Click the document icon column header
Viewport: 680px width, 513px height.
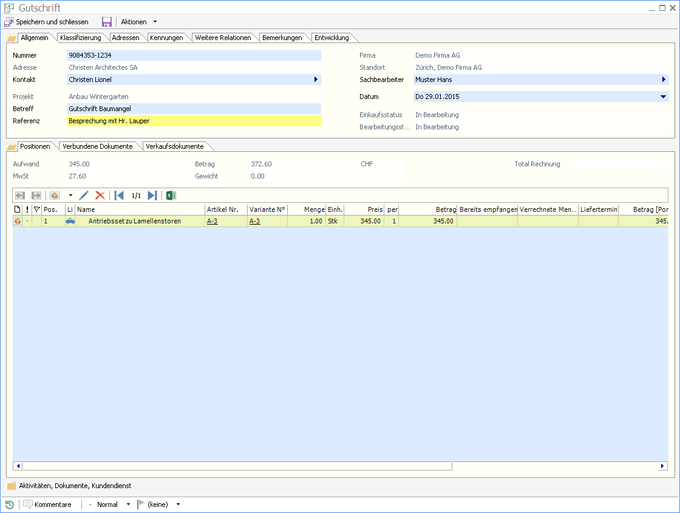[x=17, y=209]
